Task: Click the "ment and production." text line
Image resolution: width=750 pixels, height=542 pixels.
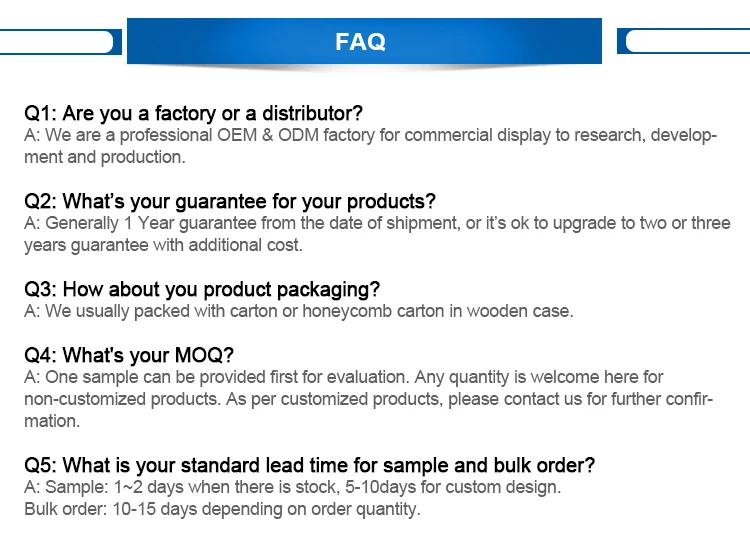Action: pyautogui.click(x=105, y=157)
